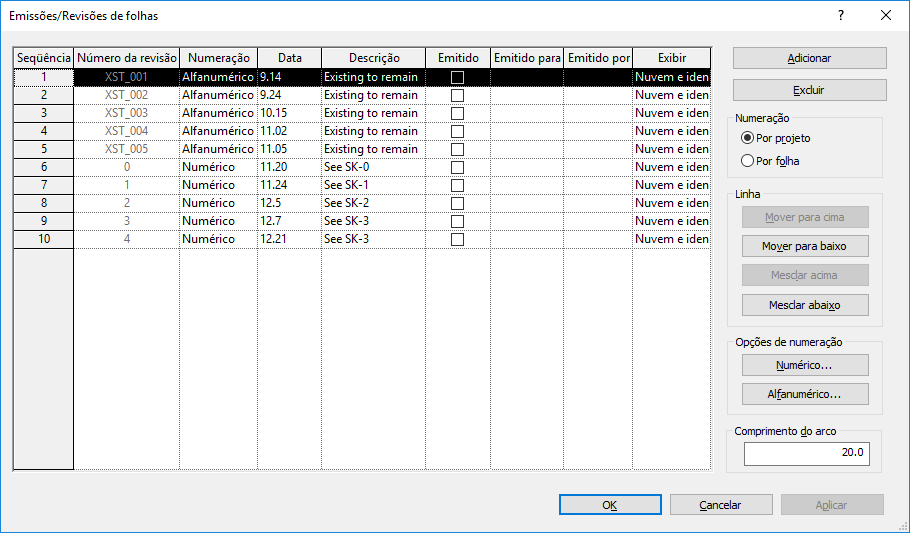This screenshot has height=533, width=910.
Task: Check Emitido box for XST_005 row
Action: (x=457, y=149)
